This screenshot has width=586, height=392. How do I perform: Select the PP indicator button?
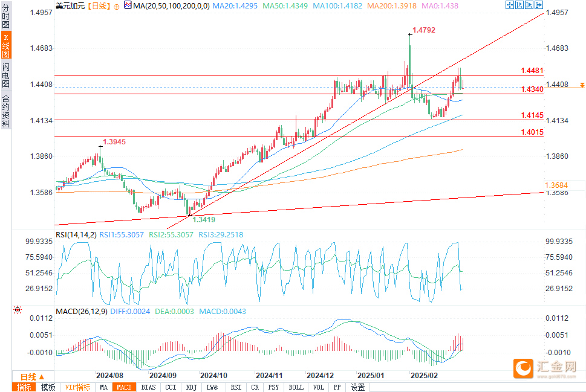click(x=337, y=387)
